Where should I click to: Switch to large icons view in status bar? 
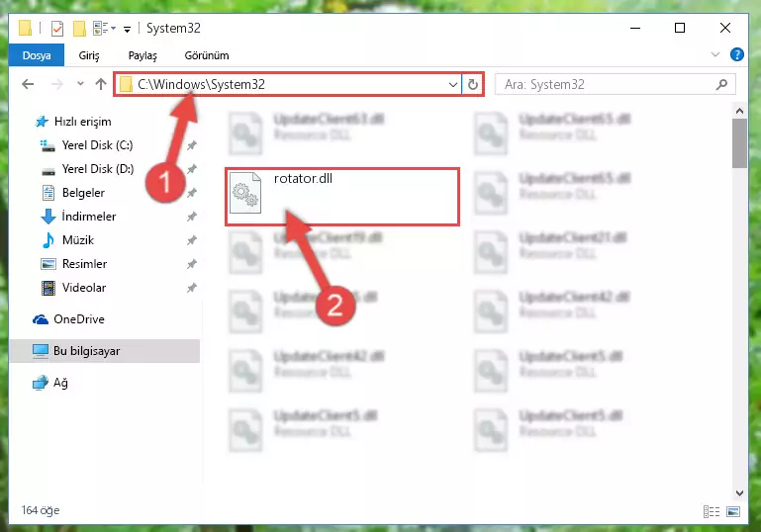click(733, 511)
